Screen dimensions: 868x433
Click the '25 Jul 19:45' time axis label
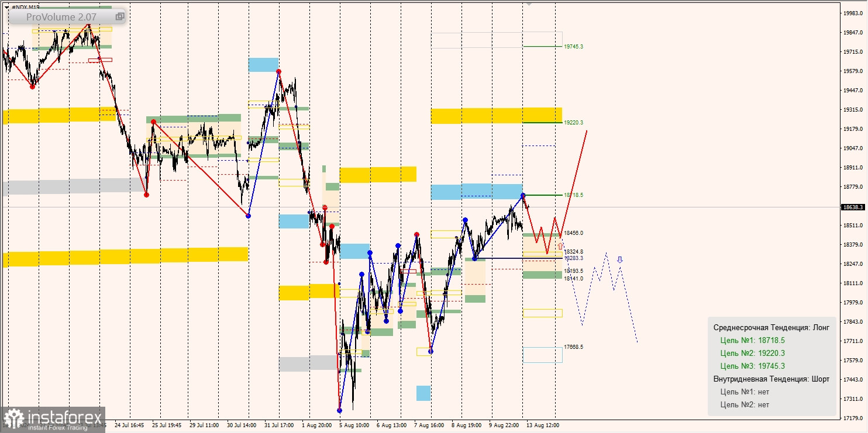coord(167,425)
